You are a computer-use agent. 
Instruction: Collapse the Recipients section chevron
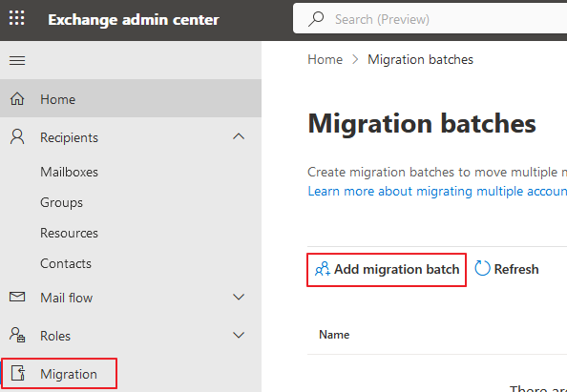(239, 136)
